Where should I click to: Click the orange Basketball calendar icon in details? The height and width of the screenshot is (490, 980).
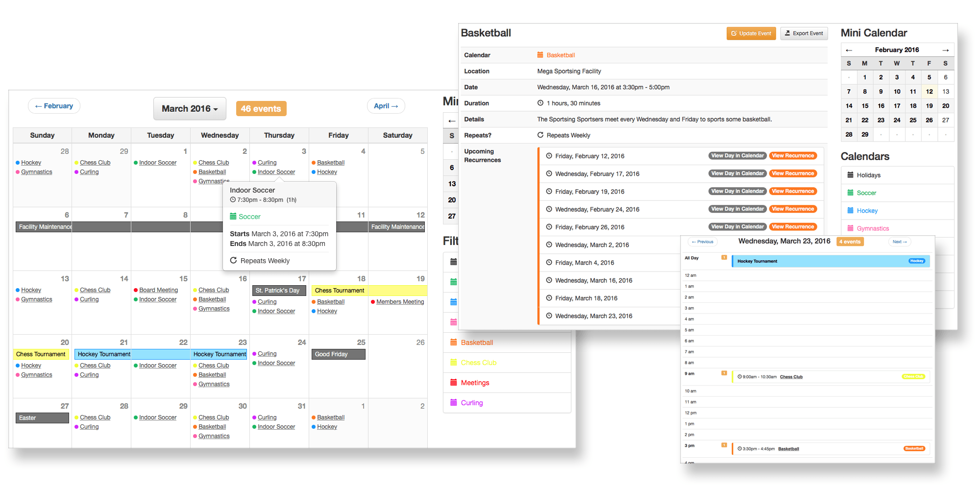(540, 55)
